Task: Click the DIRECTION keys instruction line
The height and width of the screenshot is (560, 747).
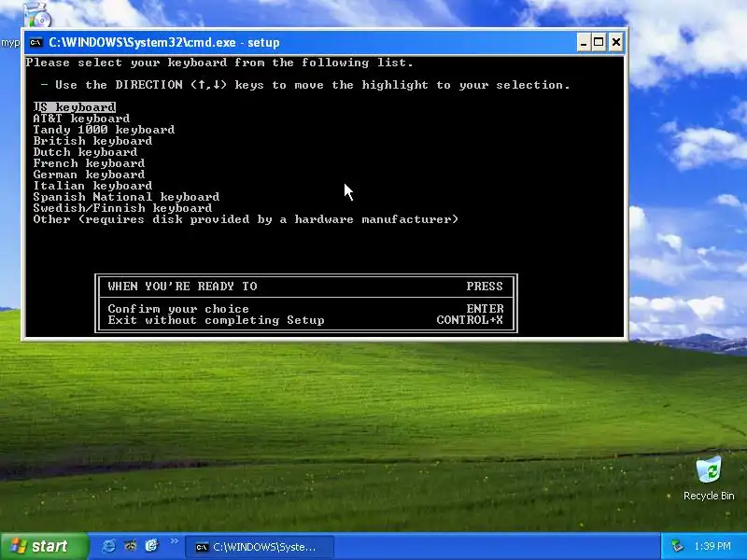Action: pyautogui.click(x=305, y=85)
